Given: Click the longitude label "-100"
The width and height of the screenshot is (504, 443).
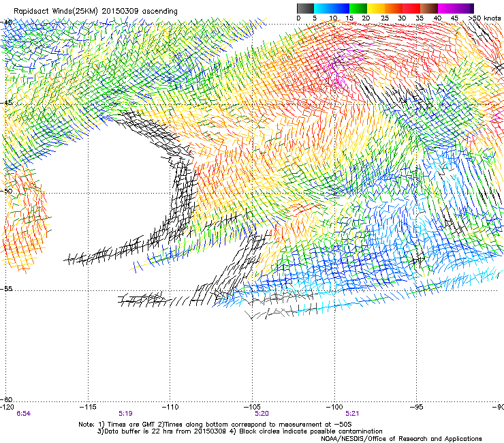Looking at the screenshot, I should (334, 407).
